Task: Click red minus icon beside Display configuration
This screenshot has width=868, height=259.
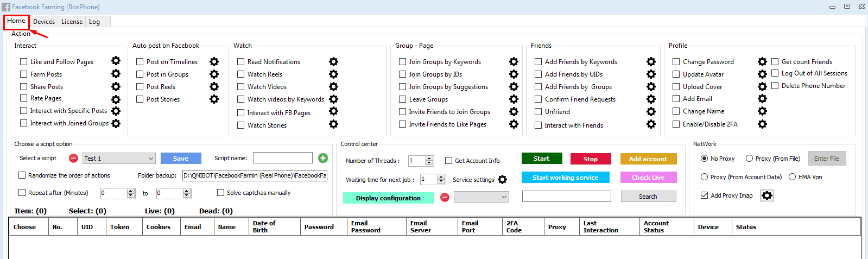Action: click(445, 197)
